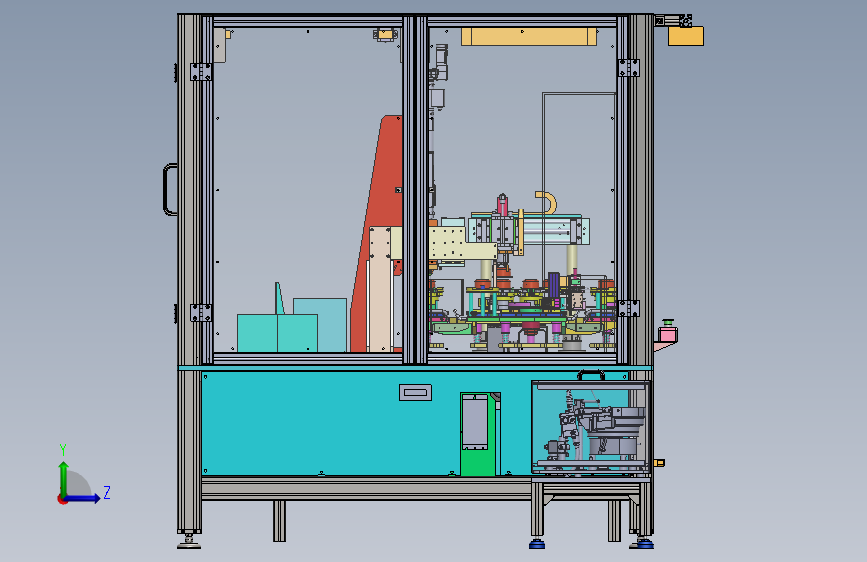Click the recessed pull handle on cyan panel

pyautogui.click(x=415, y=392)
